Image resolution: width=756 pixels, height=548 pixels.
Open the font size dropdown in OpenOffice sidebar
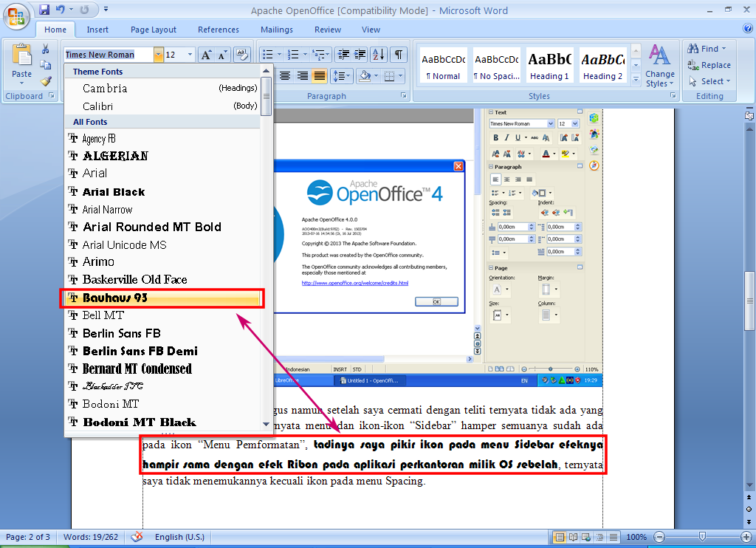point(574,123)
